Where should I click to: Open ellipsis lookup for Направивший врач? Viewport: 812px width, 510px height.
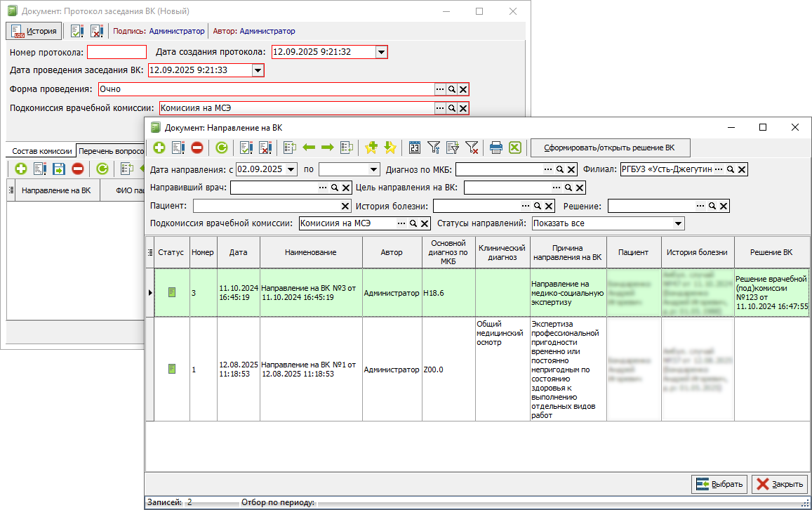click(x=323, y=188)
